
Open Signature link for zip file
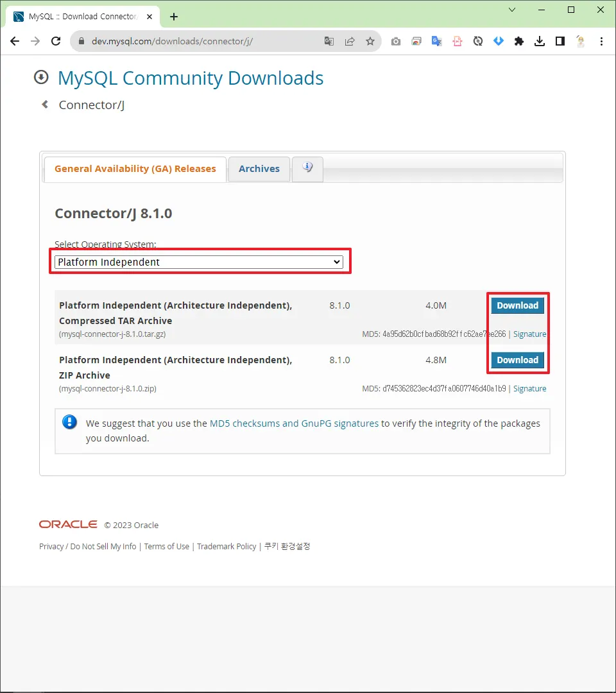pos(529,388)
